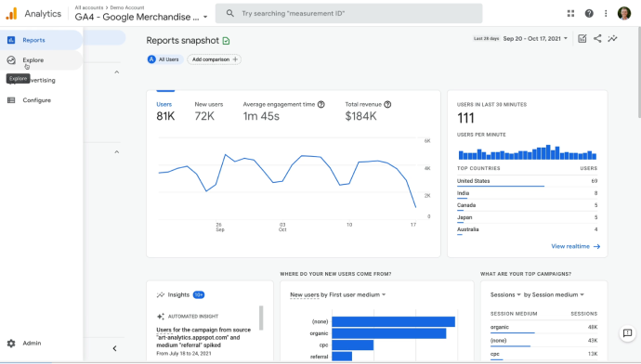The image size is (641, 364).
Task: Select the Users metric tab
Action: pos(165,111)
